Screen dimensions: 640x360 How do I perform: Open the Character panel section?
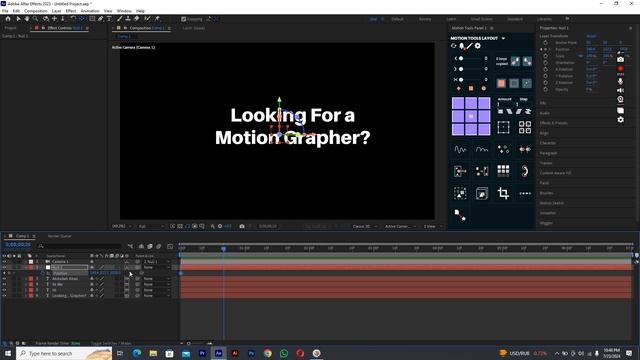click(548, 143)
